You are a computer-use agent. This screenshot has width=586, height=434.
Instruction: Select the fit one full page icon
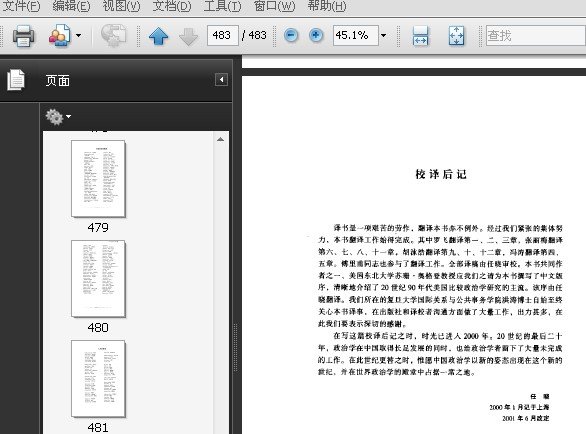coord(456,36)
